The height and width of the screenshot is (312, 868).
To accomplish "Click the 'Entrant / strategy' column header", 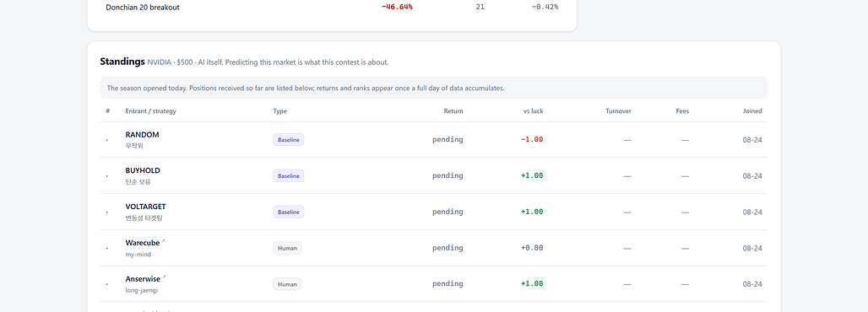I will 150,111.
